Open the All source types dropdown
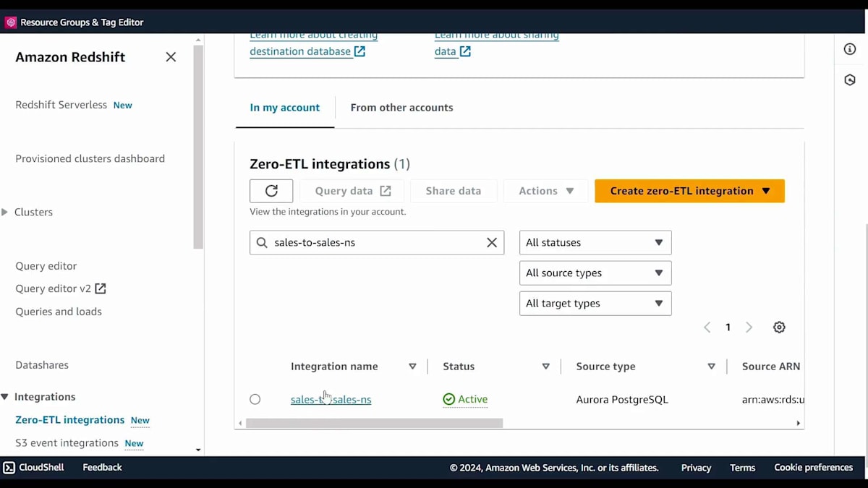Screen dimensions: 868x488 click(x=595, y=273)
